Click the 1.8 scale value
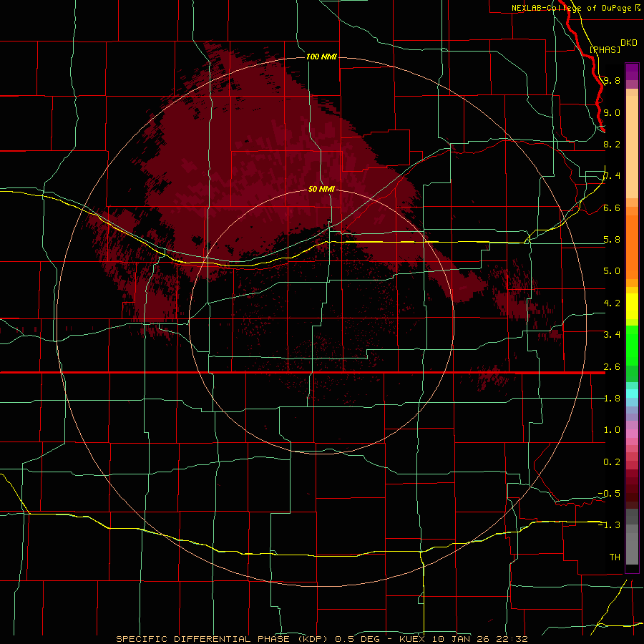 pyautogui.click(x=612, y=399)
